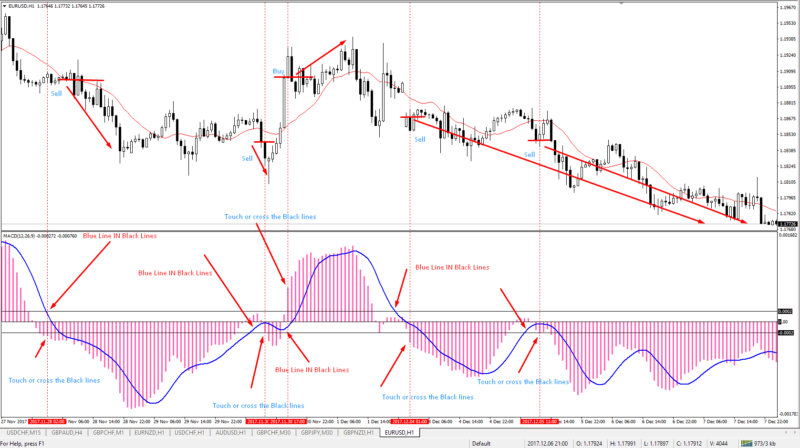Click the chart shift marker on top edge
The image size is (800, 448).
(x=621, y=3)
